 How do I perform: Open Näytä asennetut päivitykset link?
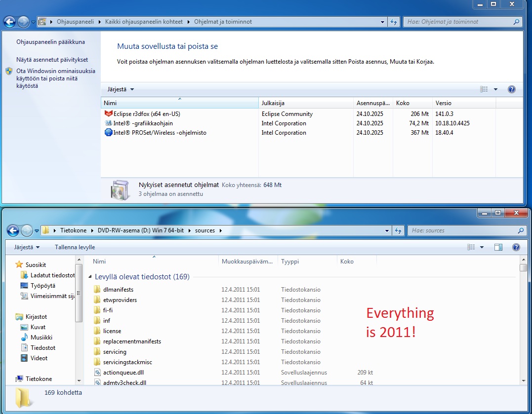tap(52, 60)
